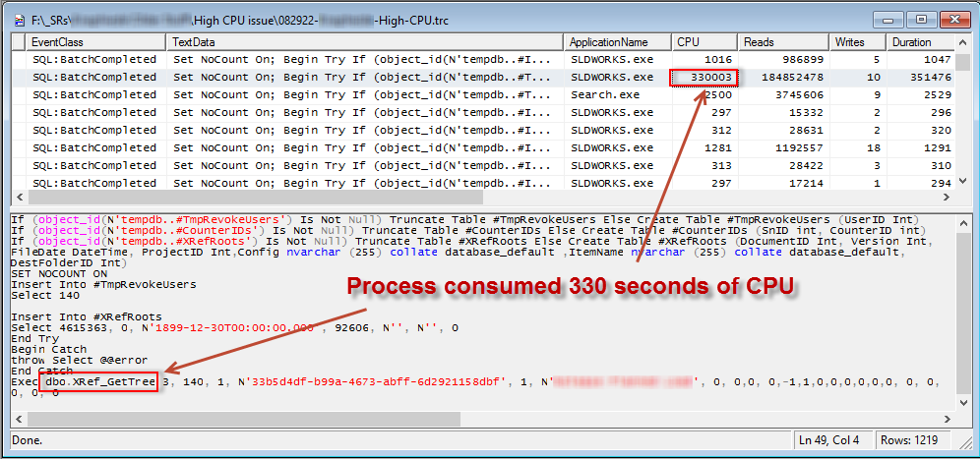Image resolution: width=980 pixels, height=459 pixels.
Task: Click the Writes column header
Action: pyautogui.click(x=858, y=42)
